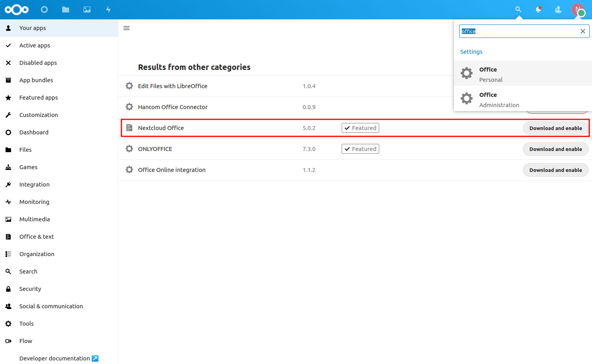Select Featured apps category
592x364 pixels.
59,98
